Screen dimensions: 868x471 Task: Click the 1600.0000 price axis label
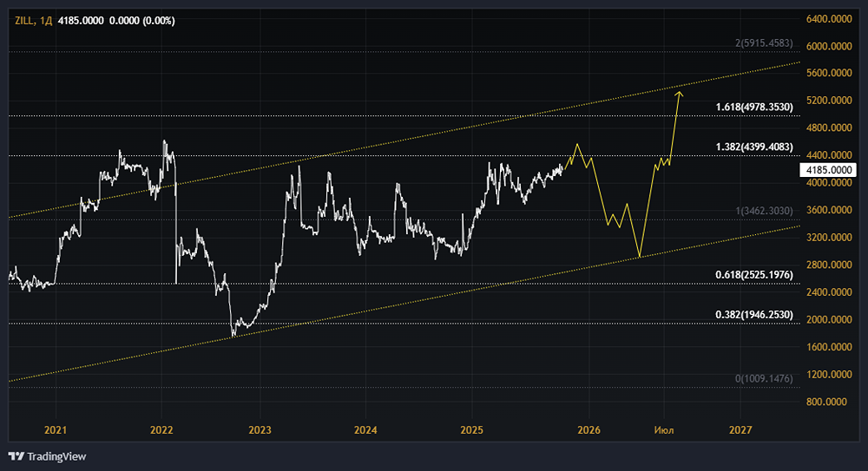coord(829,347)
